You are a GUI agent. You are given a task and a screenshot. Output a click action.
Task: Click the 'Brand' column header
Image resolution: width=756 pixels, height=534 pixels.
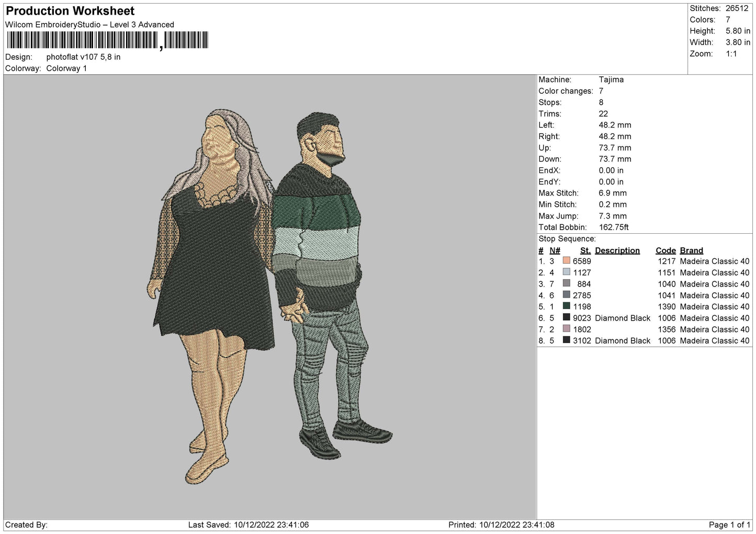tap(691, 251)
